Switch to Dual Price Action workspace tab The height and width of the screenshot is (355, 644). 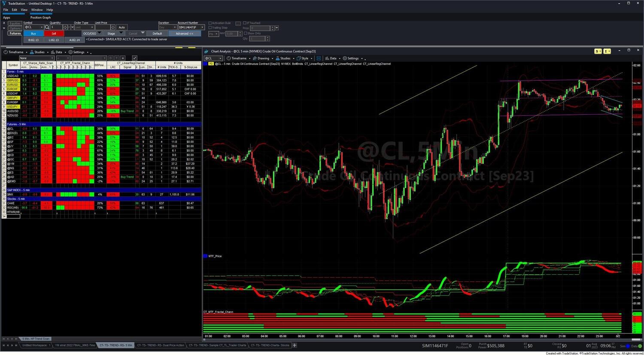point(161,345)
